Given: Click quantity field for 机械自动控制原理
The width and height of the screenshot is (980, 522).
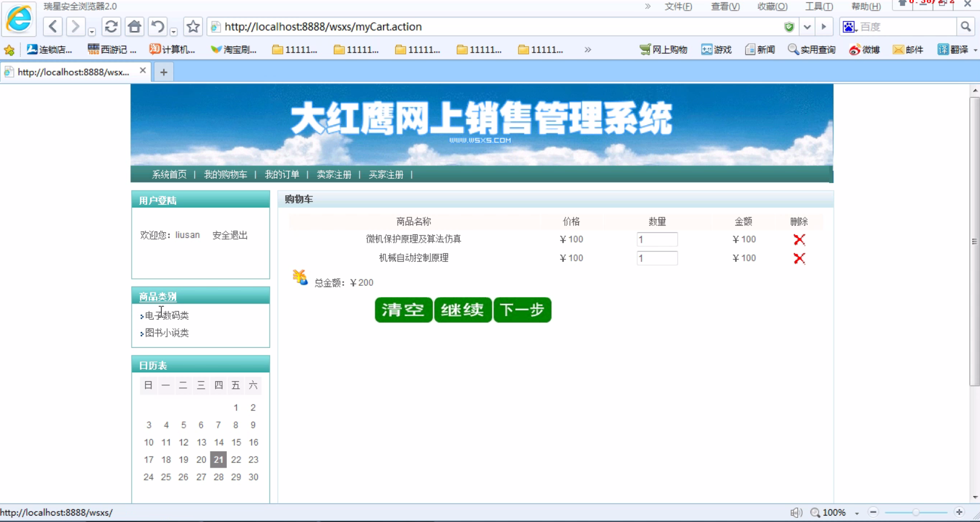Looking at the screenshot, I should (x=657, y=258).
